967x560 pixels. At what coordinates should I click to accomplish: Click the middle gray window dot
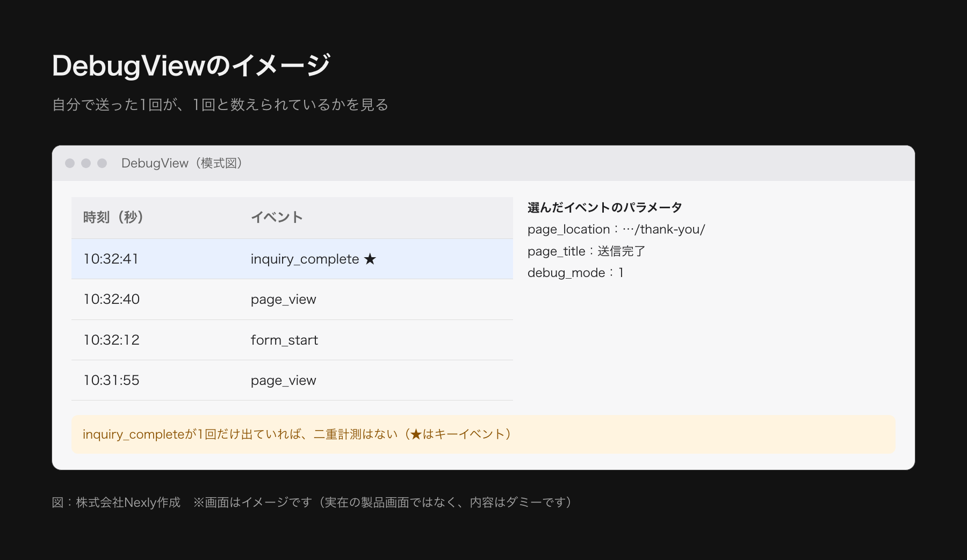click(86, 163)
